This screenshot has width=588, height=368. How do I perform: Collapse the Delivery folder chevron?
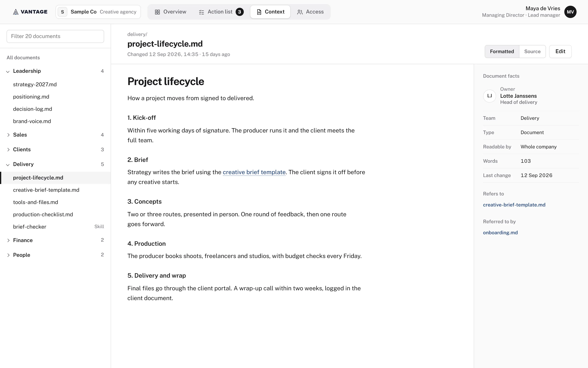coord(8,165)
